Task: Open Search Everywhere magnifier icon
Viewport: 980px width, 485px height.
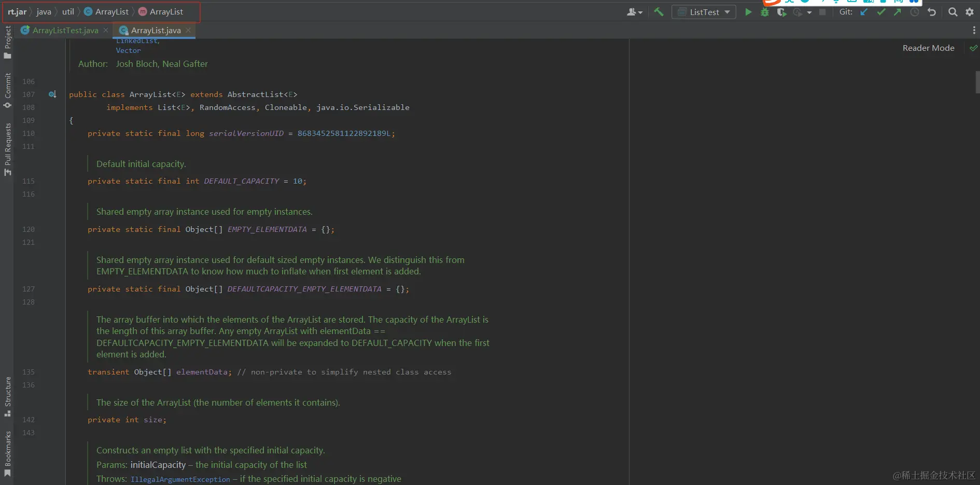Action: tap(953, 12)
